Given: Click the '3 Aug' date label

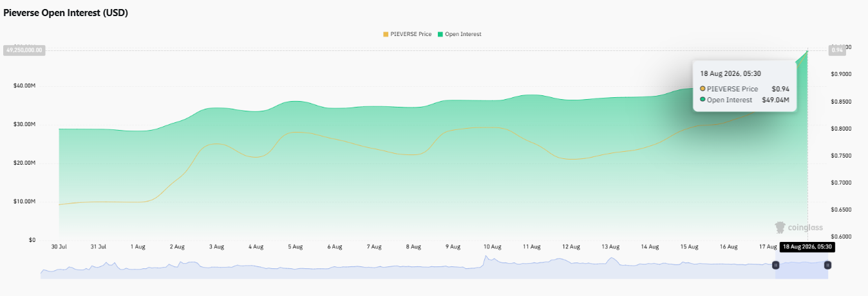Looking at the screenshot, I should pos(216,246).
